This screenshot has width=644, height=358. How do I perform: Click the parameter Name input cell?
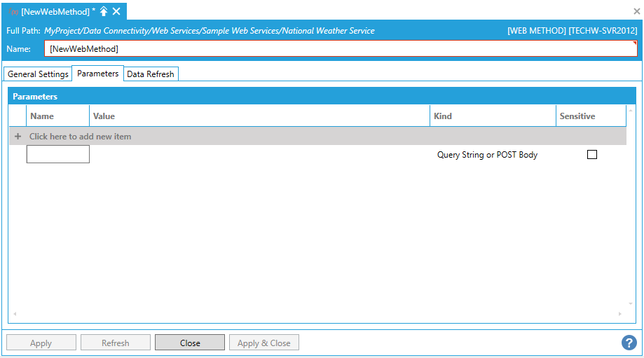pyautogui.click(x=58, y=155)
